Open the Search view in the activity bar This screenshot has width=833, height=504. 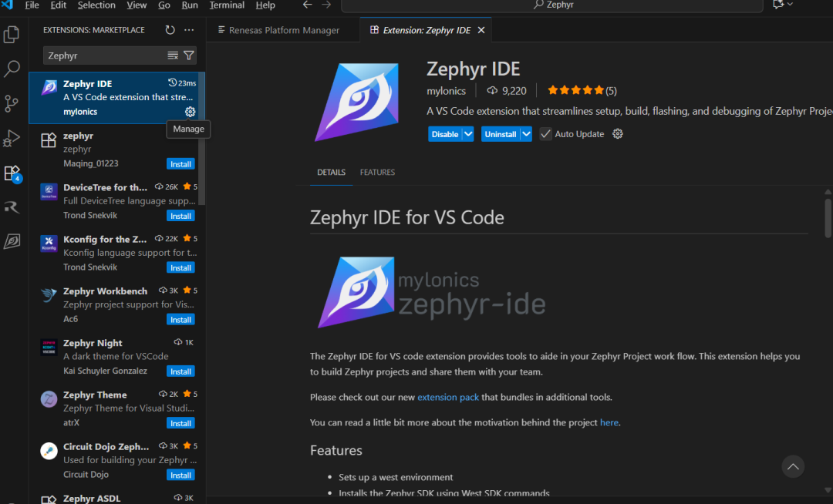[x=12, y=69]
